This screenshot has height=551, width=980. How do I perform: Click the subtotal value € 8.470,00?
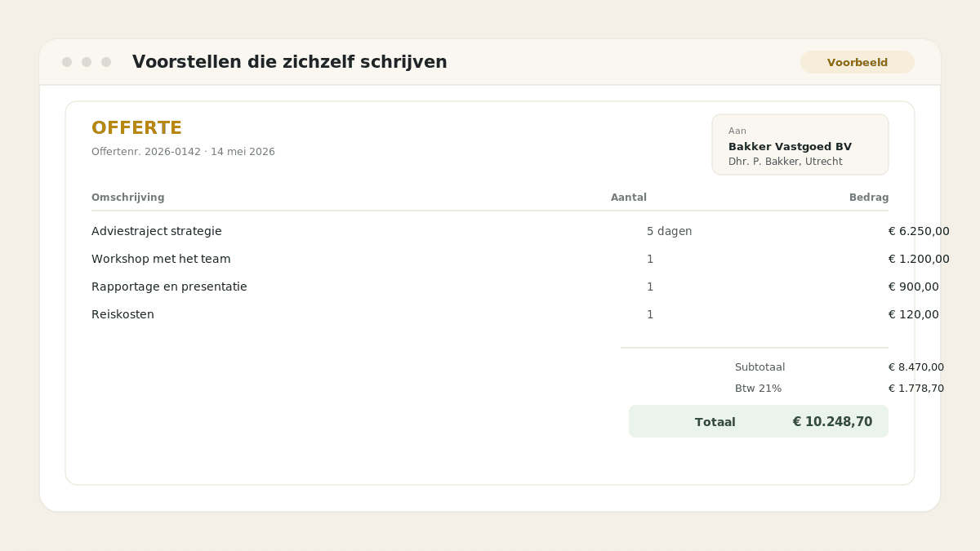916,367
